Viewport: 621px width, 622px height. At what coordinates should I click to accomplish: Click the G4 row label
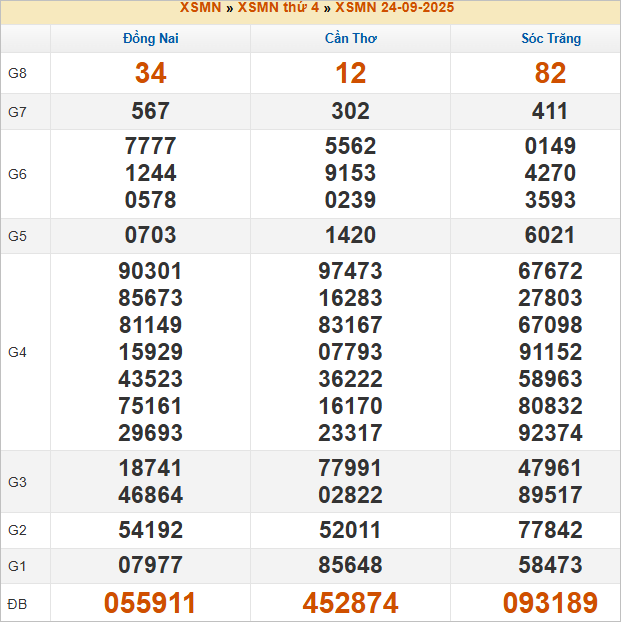[18, 352]
